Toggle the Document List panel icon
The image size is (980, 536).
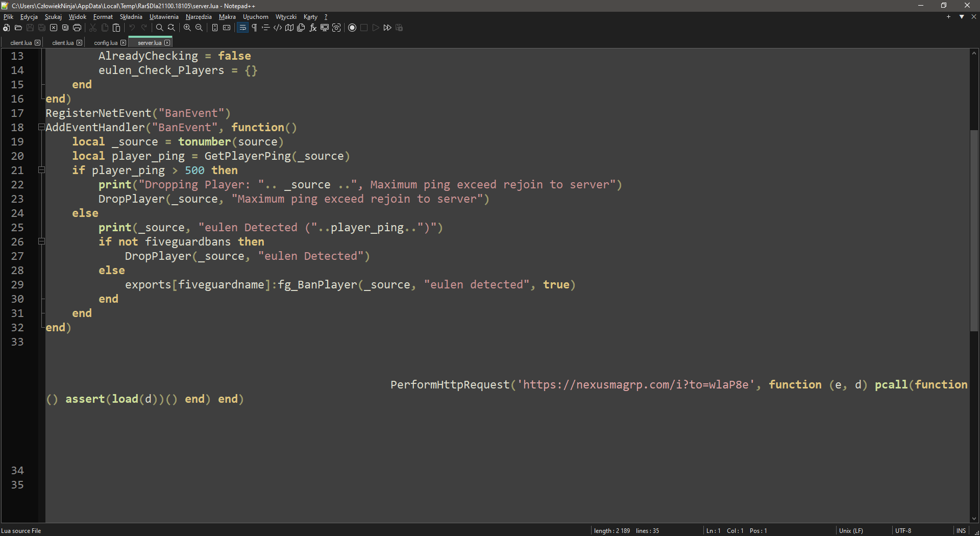pos(301,28)
